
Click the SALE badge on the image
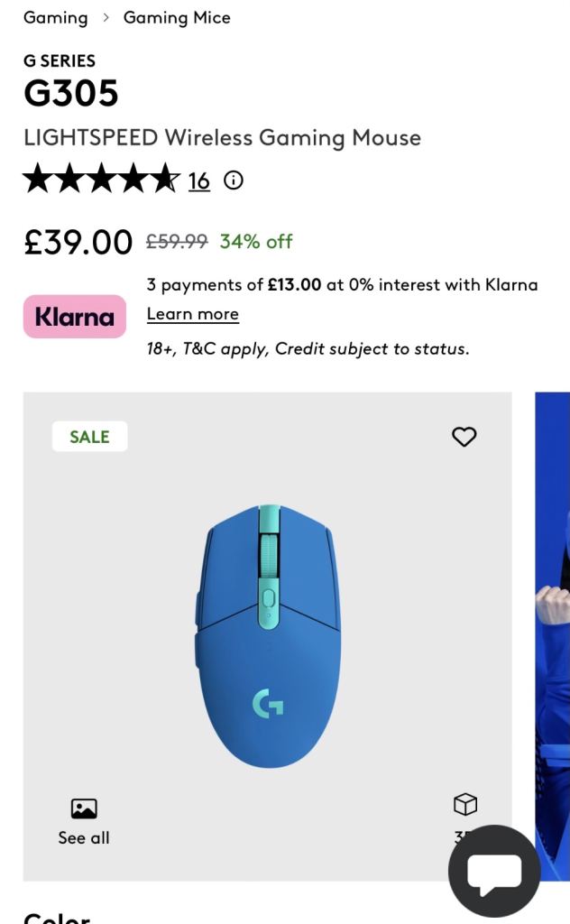coord(89,437)
